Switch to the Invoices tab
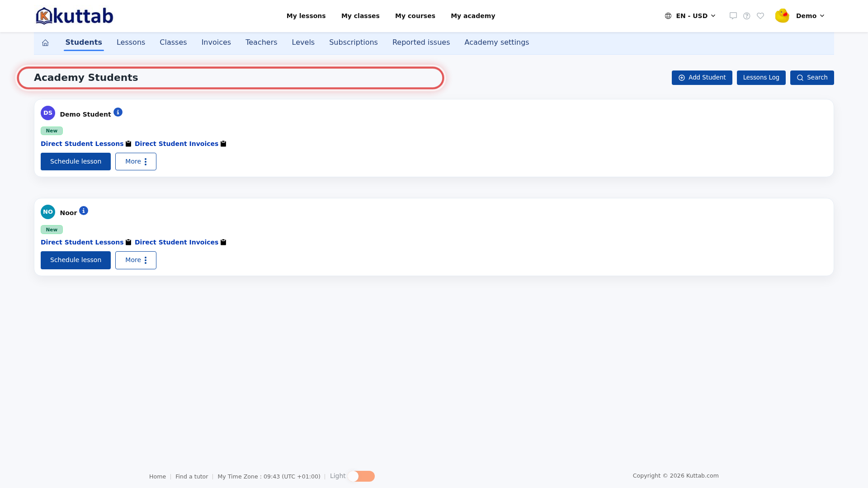The image size is (868, 488). (x=216, y=42)
